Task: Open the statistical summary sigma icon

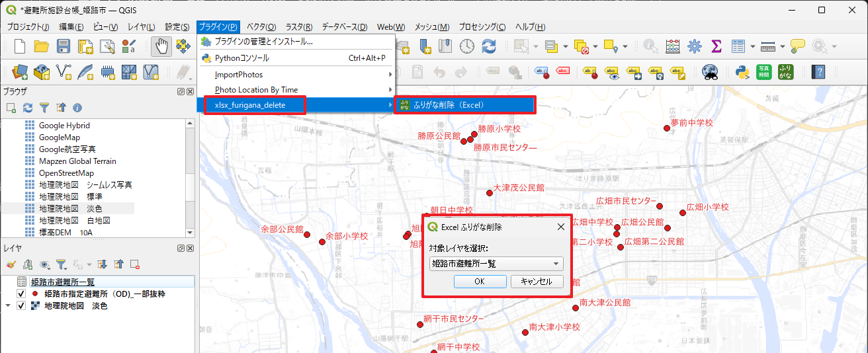Action: (x=716, y=46)
